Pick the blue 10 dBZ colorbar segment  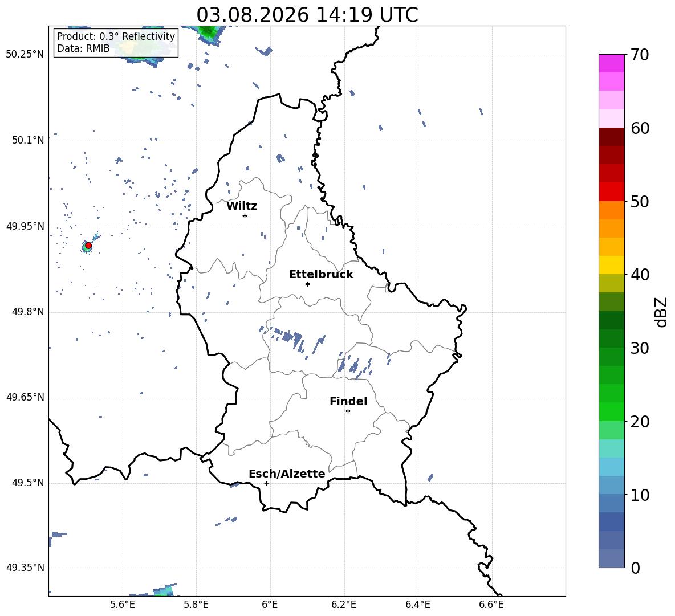612,485
